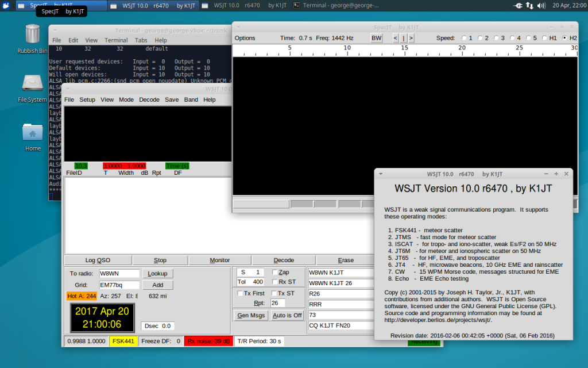Click the Rpt field containing 26
The image size is (588, 368).
[x=277, y=303]
